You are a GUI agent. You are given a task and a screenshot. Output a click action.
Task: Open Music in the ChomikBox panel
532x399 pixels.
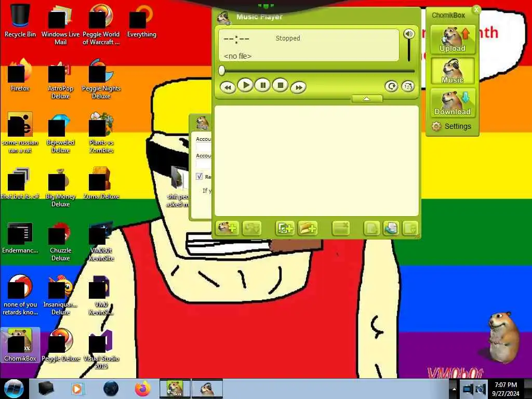[x=453, y=71]
